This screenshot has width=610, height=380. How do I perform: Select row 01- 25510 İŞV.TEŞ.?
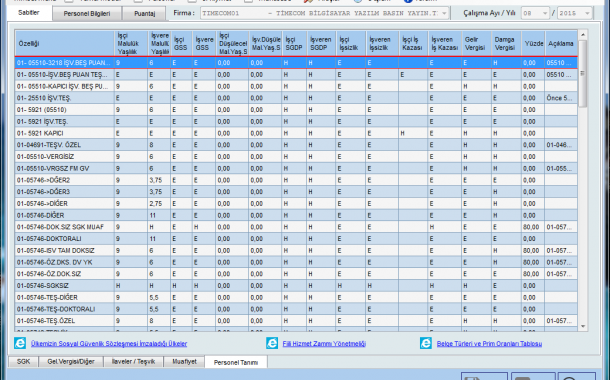pos(296,98)
